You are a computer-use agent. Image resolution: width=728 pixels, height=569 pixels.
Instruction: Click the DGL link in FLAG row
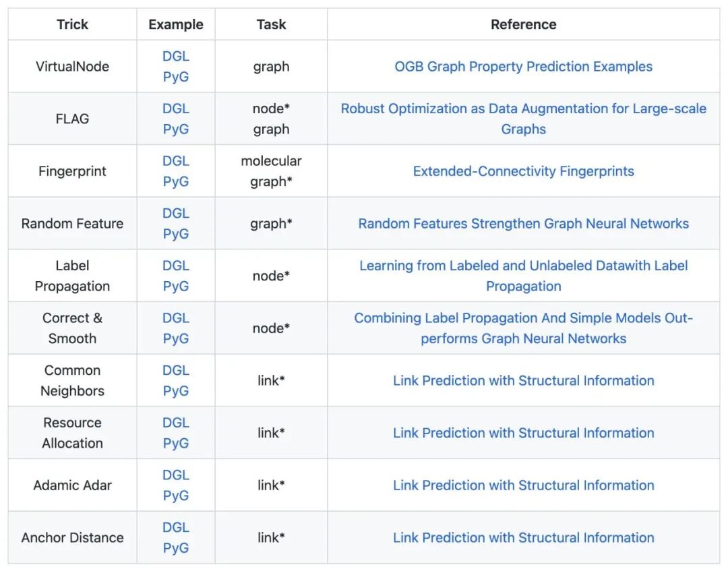175,109
